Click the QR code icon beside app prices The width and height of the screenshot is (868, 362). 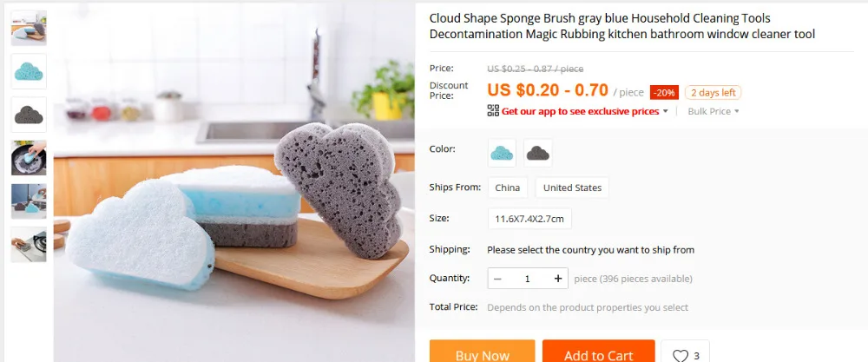coord(493,111)
